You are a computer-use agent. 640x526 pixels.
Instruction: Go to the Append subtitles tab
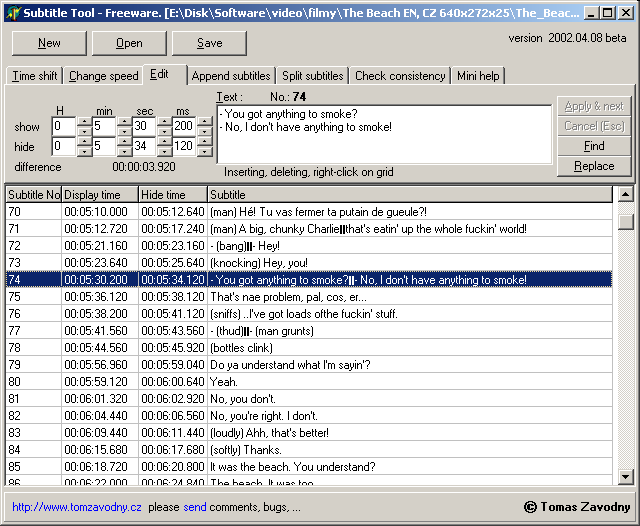(230, 76)
